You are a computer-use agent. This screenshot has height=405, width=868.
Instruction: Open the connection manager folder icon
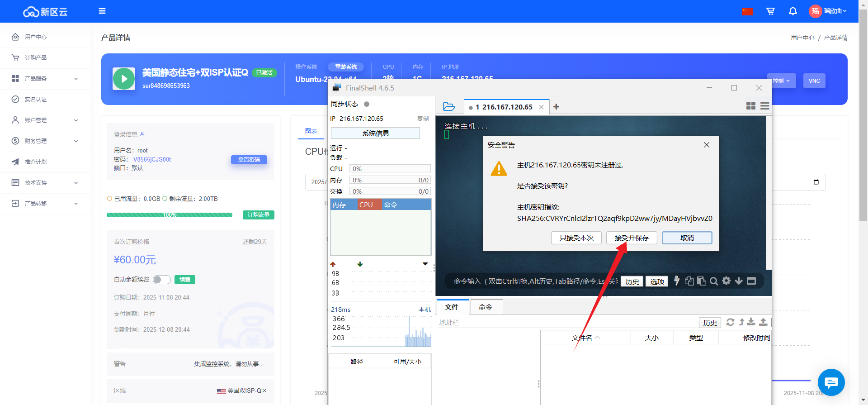[448, 107]
